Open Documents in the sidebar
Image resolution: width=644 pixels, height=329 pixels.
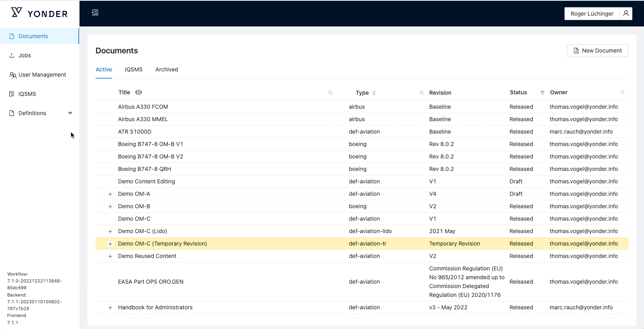pyautogui.click(x=39, y=36)
